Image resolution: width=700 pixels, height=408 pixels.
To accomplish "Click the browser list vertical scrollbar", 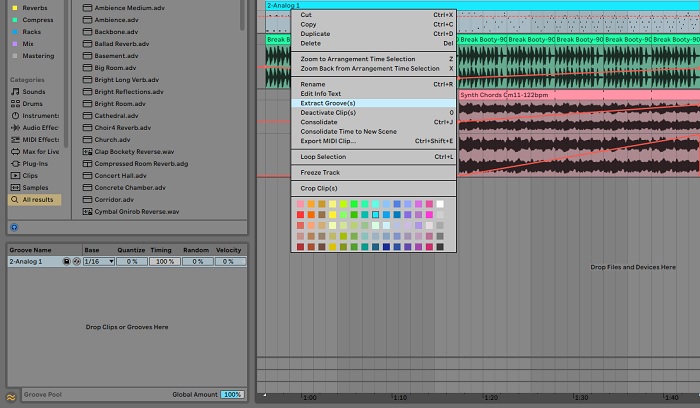I will [x=242, y=15].
